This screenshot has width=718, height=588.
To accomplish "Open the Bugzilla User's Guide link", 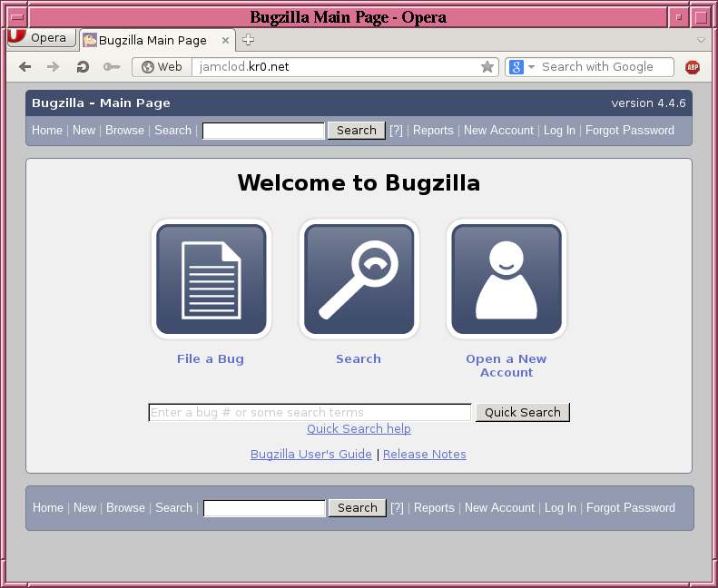I will (x=311, y=454).
